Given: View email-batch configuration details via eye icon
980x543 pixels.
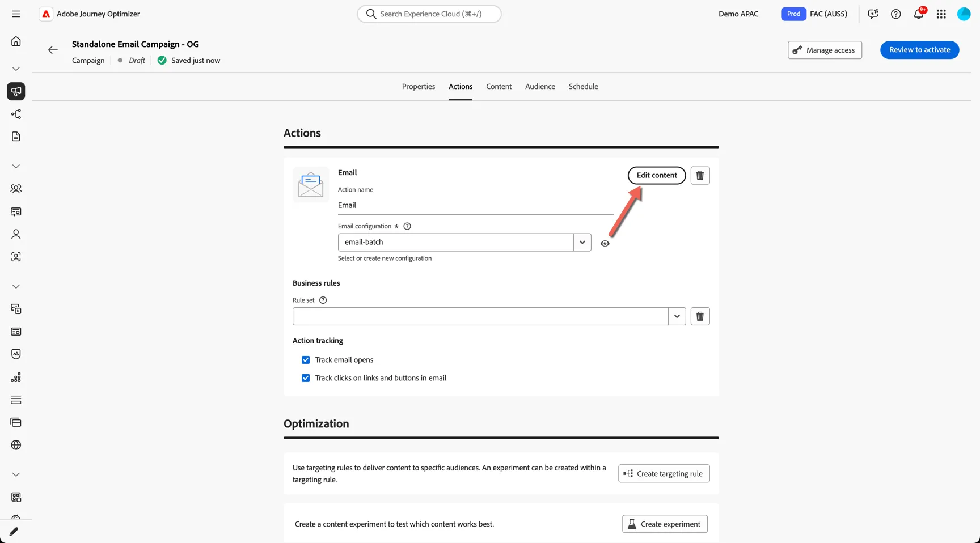Looking at the screenshot, I should [605, 244].
